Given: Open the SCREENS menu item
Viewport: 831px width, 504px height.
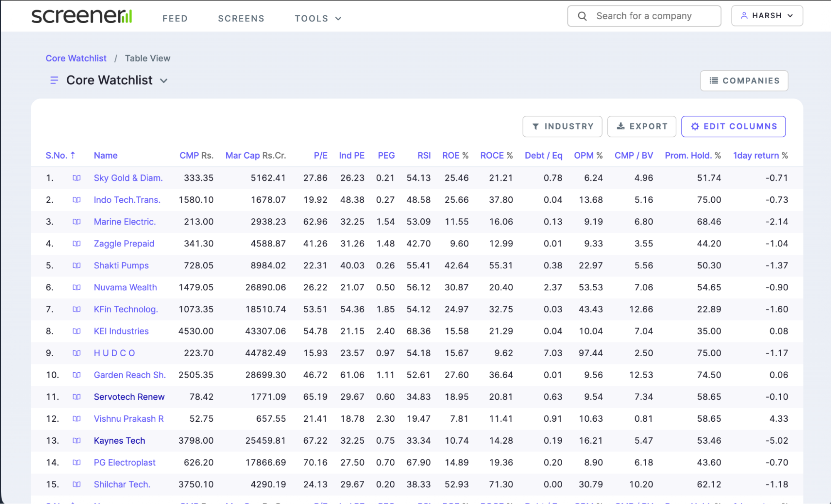Looking at the screenshot, I should pyautogui.click(x=241, y=18).
